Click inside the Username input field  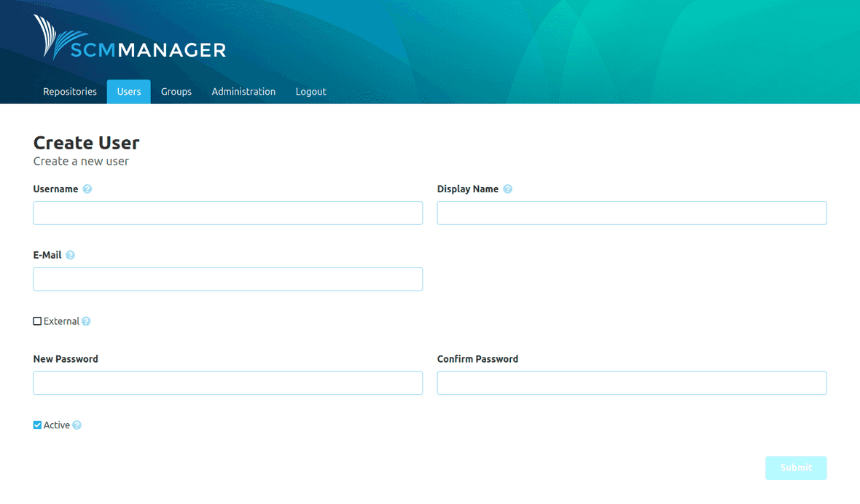tap(227, 213)
